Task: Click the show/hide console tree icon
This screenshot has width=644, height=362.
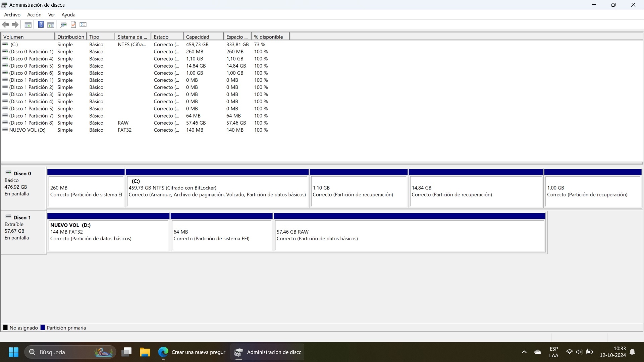Action: click(28, 24)
